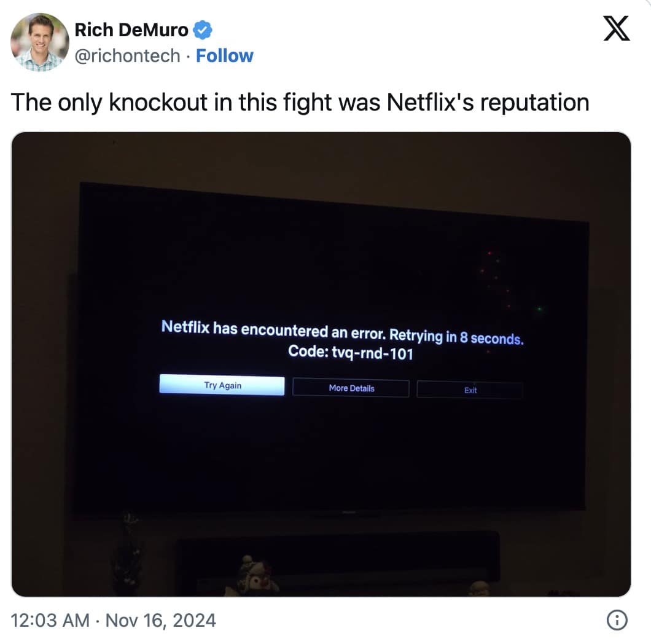The width and height of the screenshot is (651, 644).
Task: Open Rich DeMuro's profile picture
Action: pyautogui.click(x=40, y=42)
